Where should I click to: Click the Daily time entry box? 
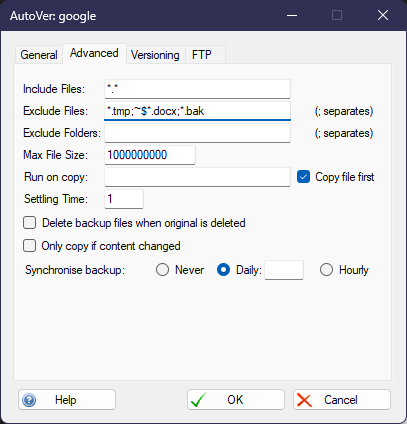pyautogui.click(x=284, y=270)
